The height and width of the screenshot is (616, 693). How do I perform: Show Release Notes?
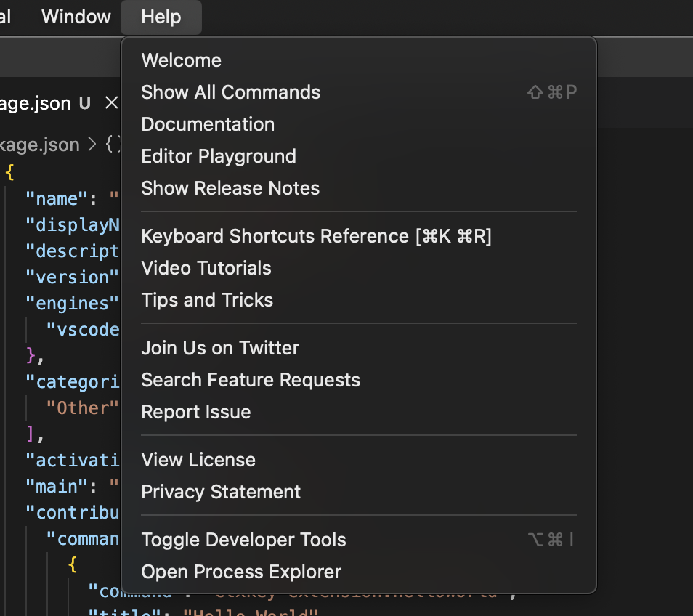click(230, 188)
